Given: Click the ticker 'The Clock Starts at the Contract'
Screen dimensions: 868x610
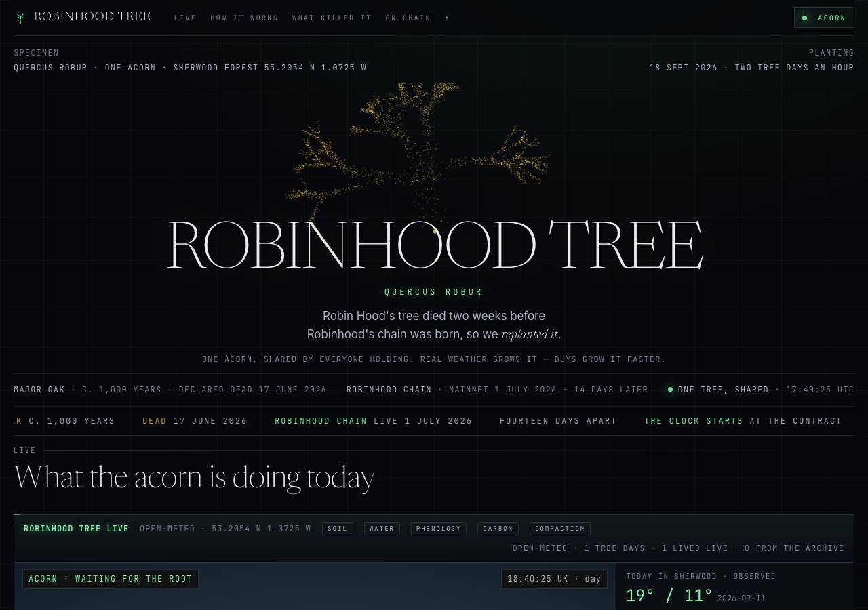Looking at the screenshot, I should (743, 421).
